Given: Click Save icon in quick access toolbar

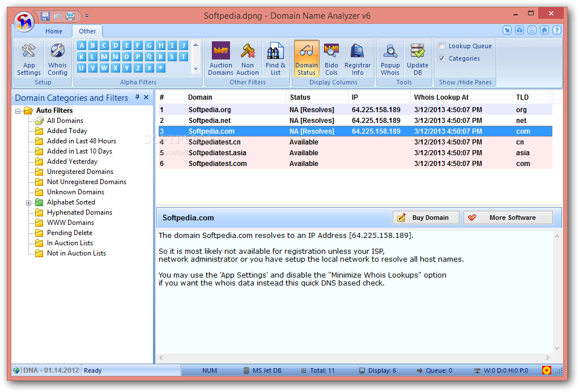Looking at the screenshot, I should (45, 16).
